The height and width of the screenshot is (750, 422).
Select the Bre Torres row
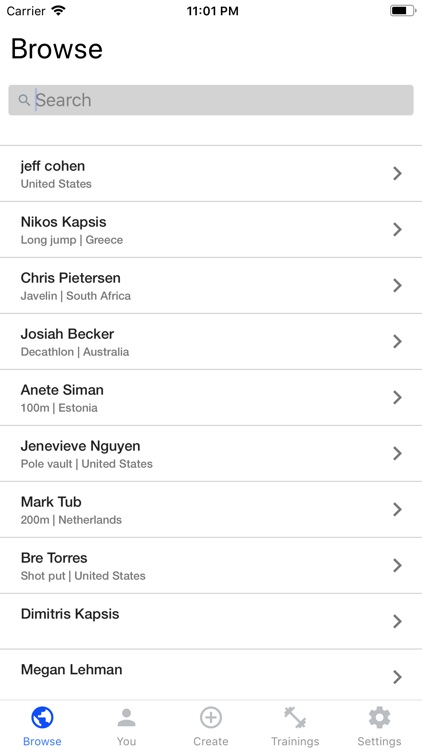coord(211,565)
